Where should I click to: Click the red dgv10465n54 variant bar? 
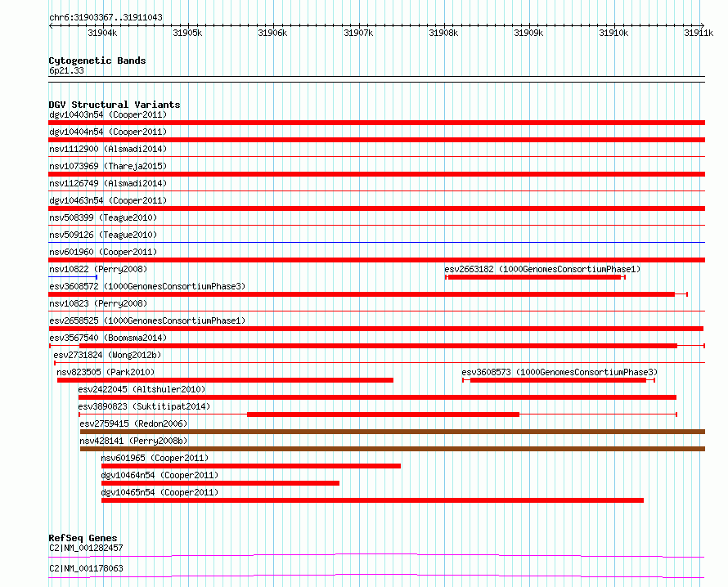[x=372, y=500]
